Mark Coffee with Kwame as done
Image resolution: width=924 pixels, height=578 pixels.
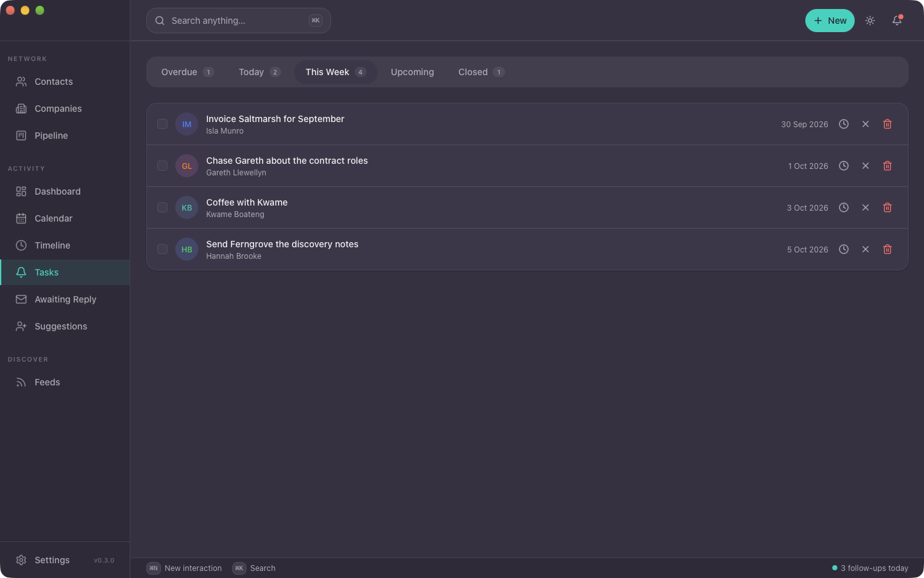(x=162, y=207)
